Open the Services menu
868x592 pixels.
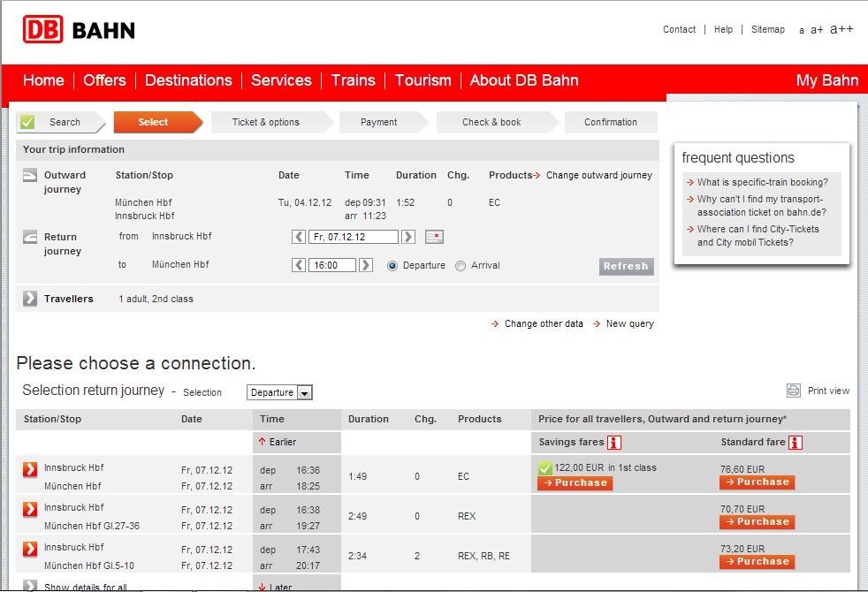point(281,80)
